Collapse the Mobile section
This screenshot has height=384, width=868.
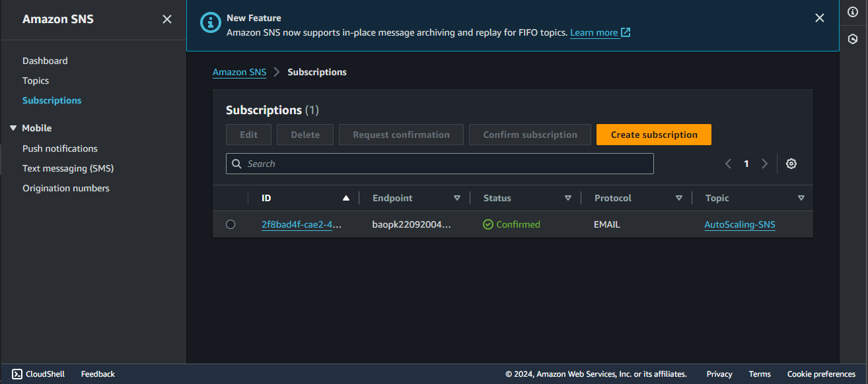click(x=13, y=128)
